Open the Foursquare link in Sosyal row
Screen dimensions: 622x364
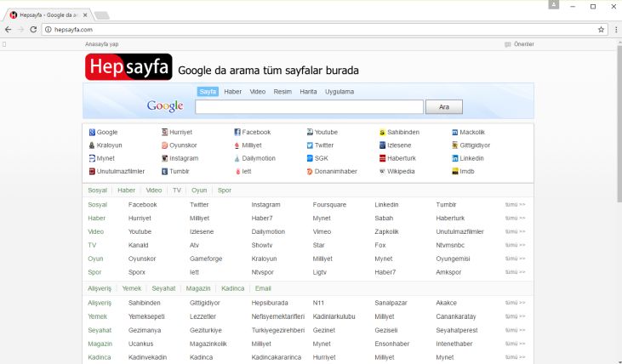point(329,205)
